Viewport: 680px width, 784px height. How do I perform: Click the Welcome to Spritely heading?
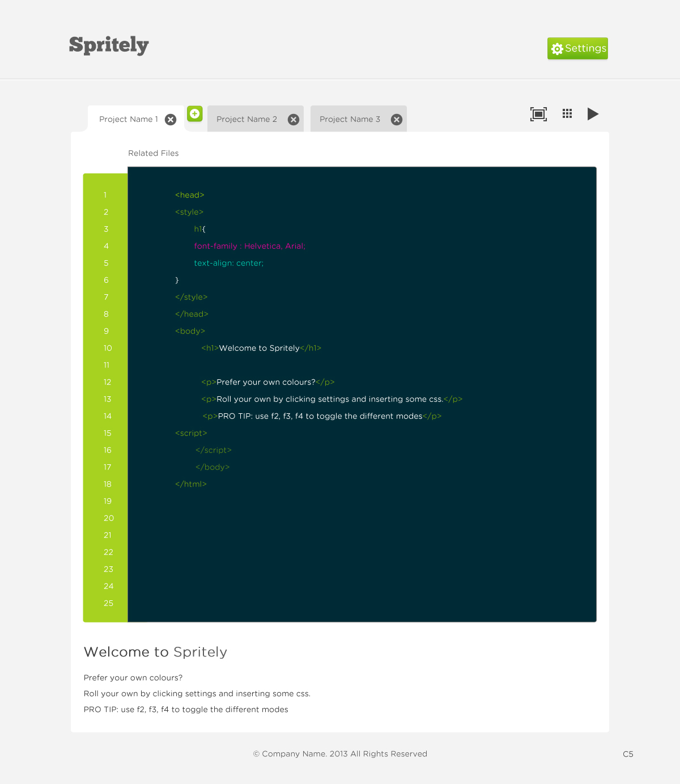[x=155, y=652]
